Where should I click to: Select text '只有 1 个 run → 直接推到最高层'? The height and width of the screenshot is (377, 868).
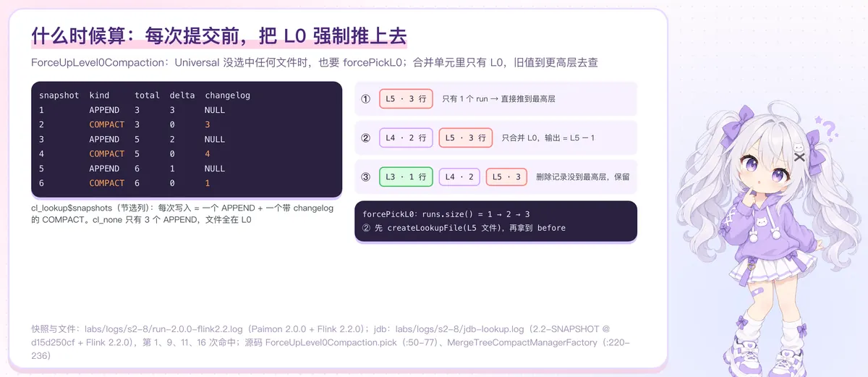(498, 98)
